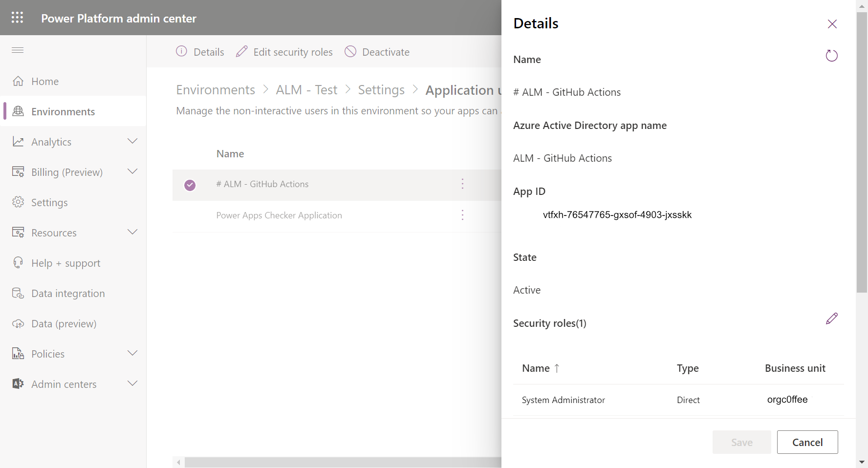This screenshot has height=468, width=868.
Task: Refresh the Details panel
Action: click(831, 55)
